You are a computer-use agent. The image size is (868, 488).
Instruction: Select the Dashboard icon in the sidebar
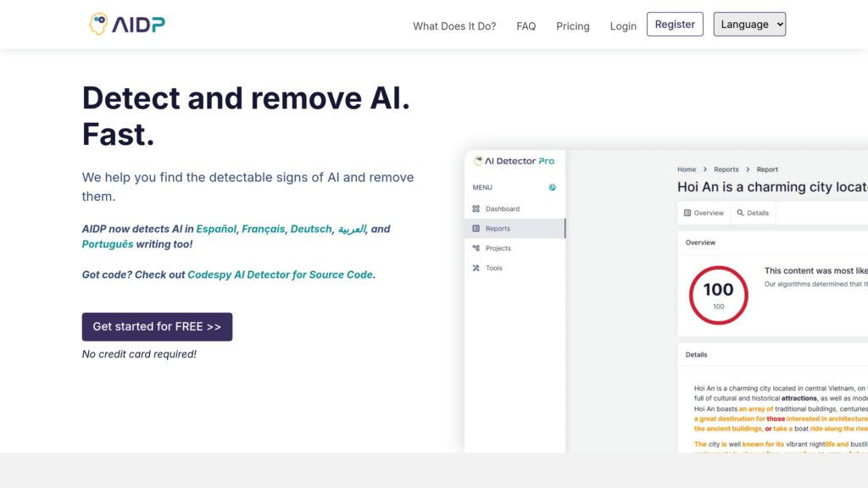(x=476, y=208)
